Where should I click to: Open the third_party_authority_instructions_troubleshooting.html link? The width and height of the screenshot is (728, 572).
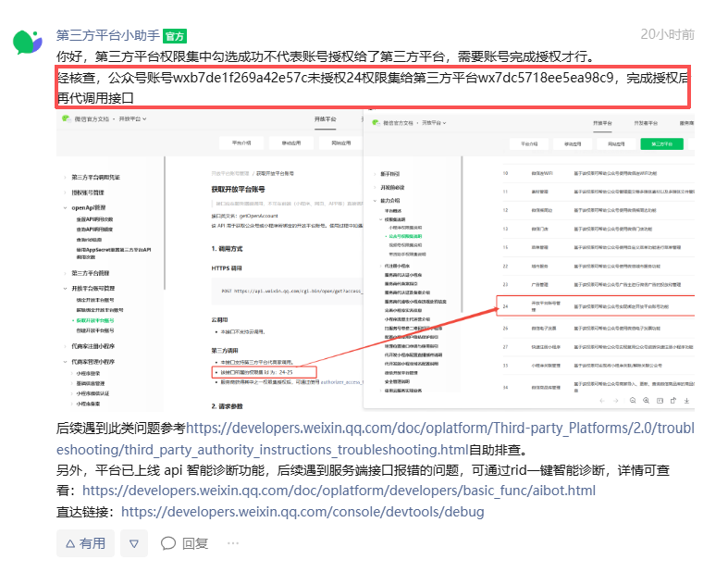[376, 439]
